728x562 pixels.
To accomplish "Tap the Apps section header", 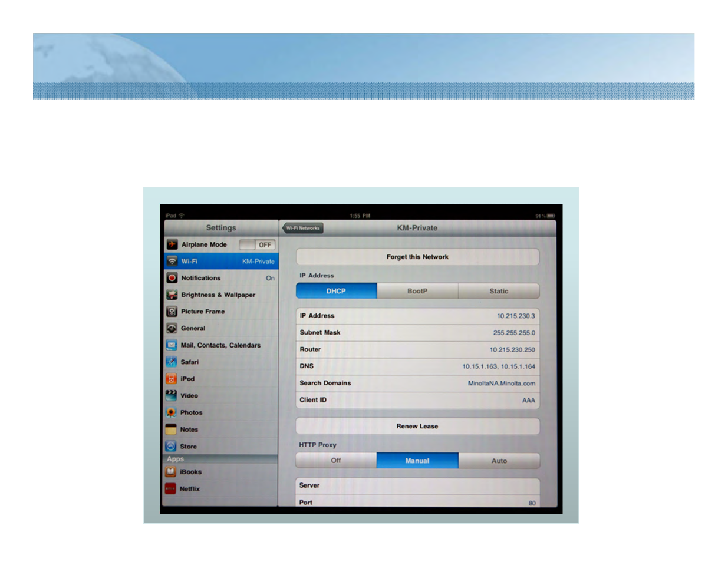I will pyautogui.click(x=175, y=459).
